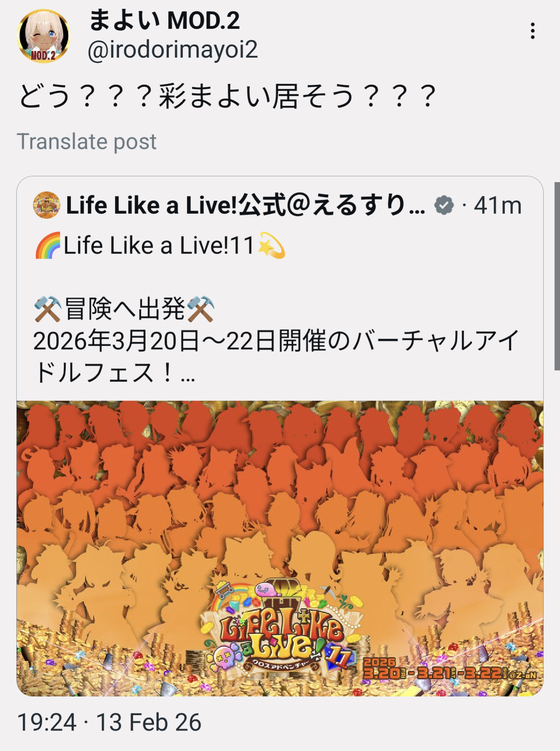Click the shooting star emoji after Live!11

pos(272,246)
